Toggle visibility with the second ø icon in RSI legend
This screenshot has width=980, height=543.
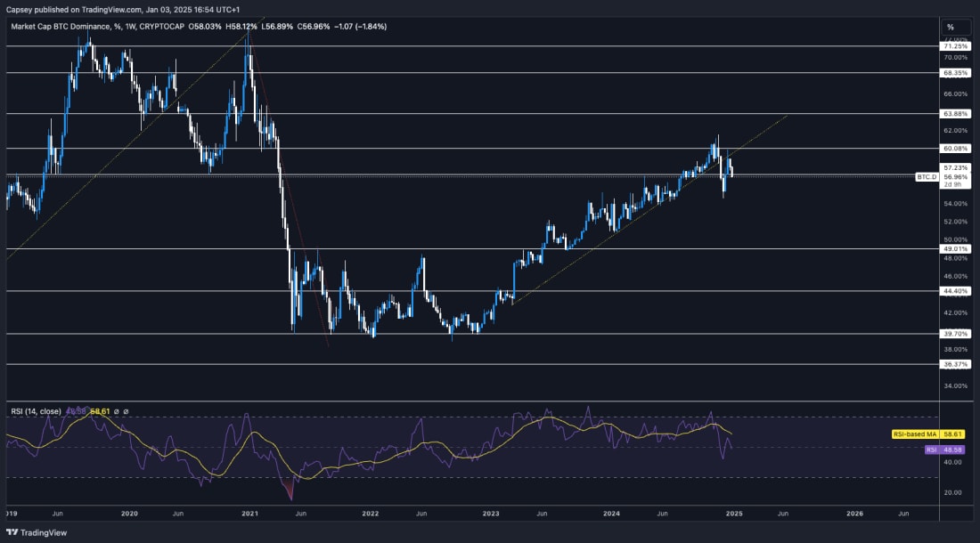(127, 411)
